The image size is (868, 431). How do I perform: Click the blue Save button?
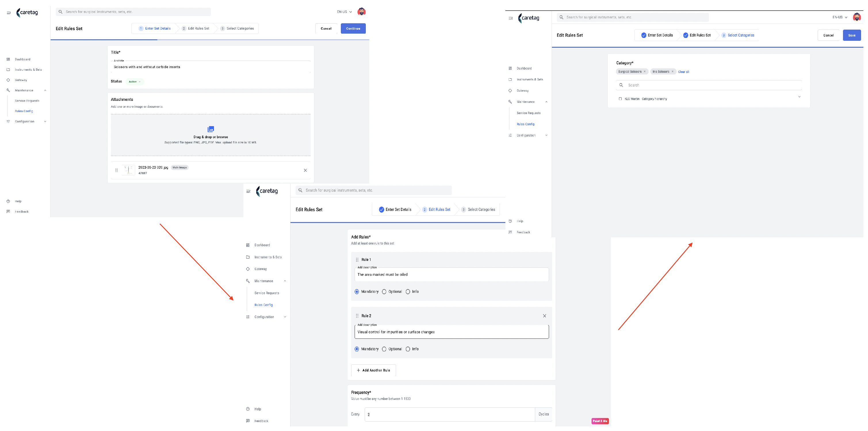[852, 35]
